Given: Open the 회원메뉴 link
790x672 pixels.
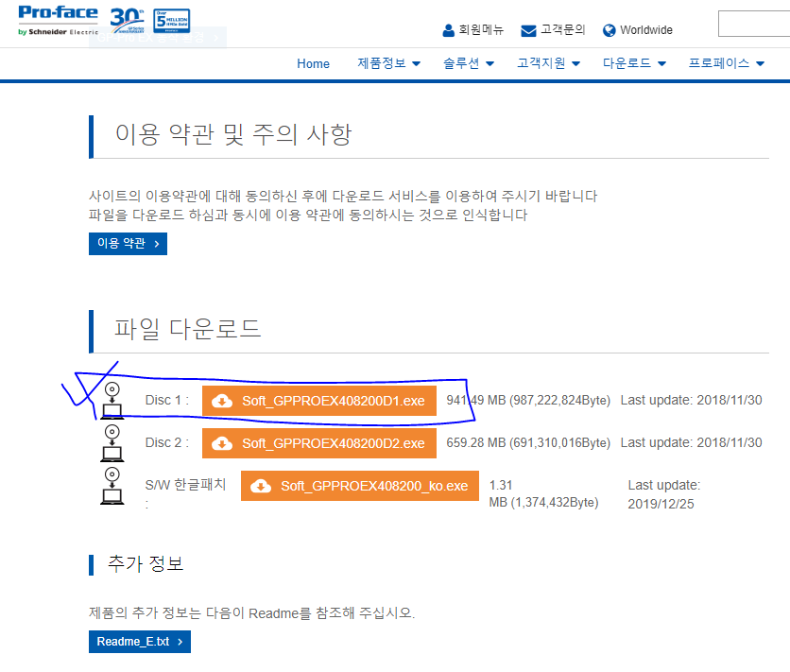Looking at the screenshot, I should click(481, 30).
